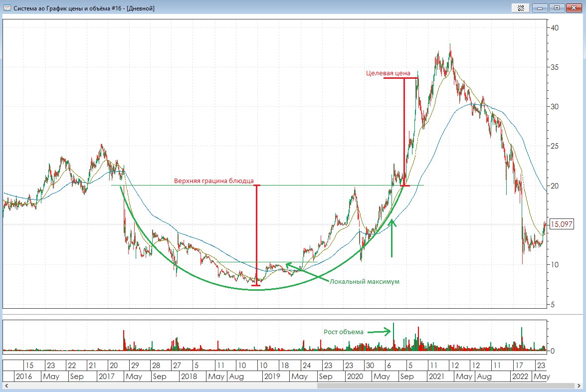The width and height of the screenshot is (586, 392).
Task: Open the chart window's title bar app icon
Action: 7,8
